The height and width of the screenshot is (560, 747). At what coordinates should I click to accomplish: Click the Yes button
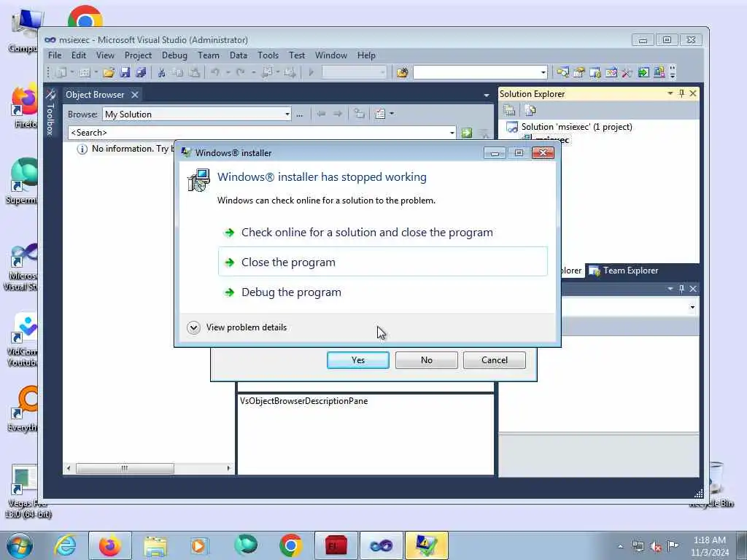(x=358, y=360)
